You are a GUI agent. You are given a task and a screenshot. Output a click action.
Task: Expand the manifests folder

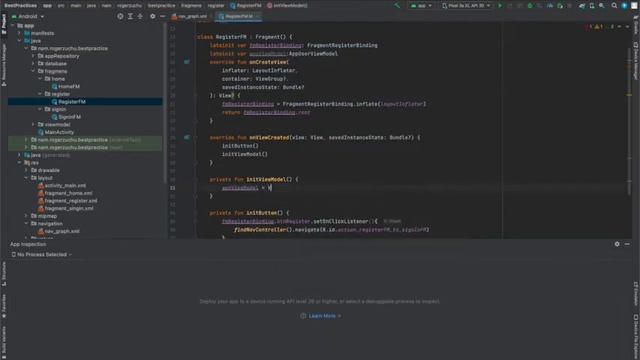point(19,33)
